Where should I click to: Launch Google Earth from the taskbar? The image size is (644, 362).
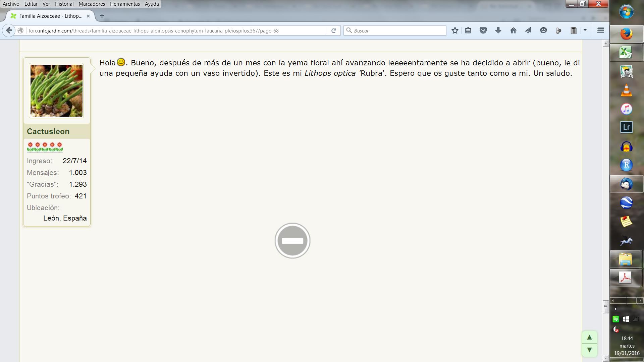(626, 202)
